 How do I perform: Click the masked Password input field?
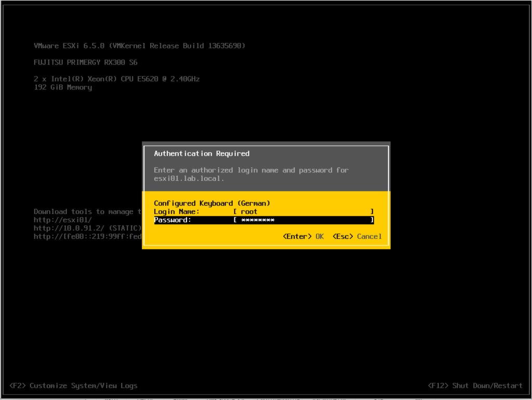(303, 220)
